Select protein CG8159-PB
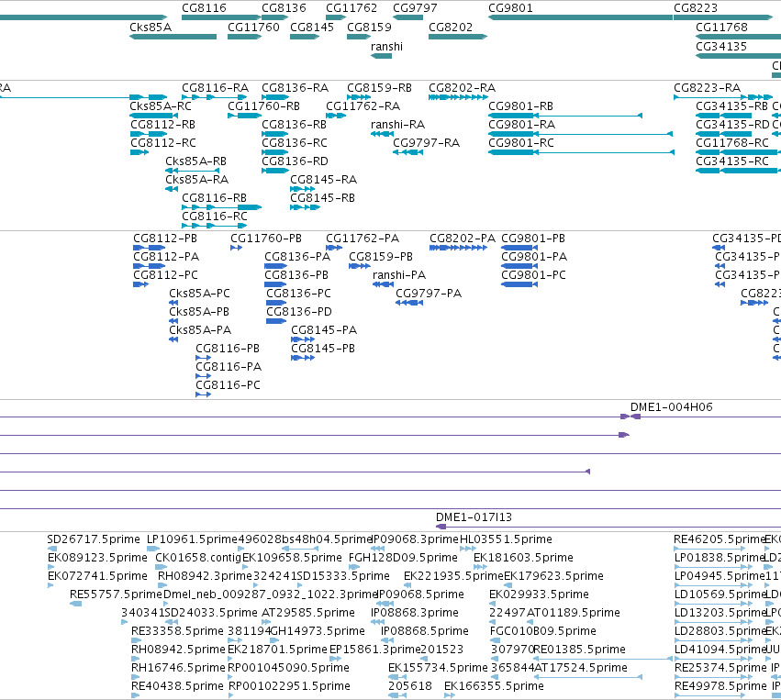This screenshot has height=700, width=781. (x=381, y=256)
